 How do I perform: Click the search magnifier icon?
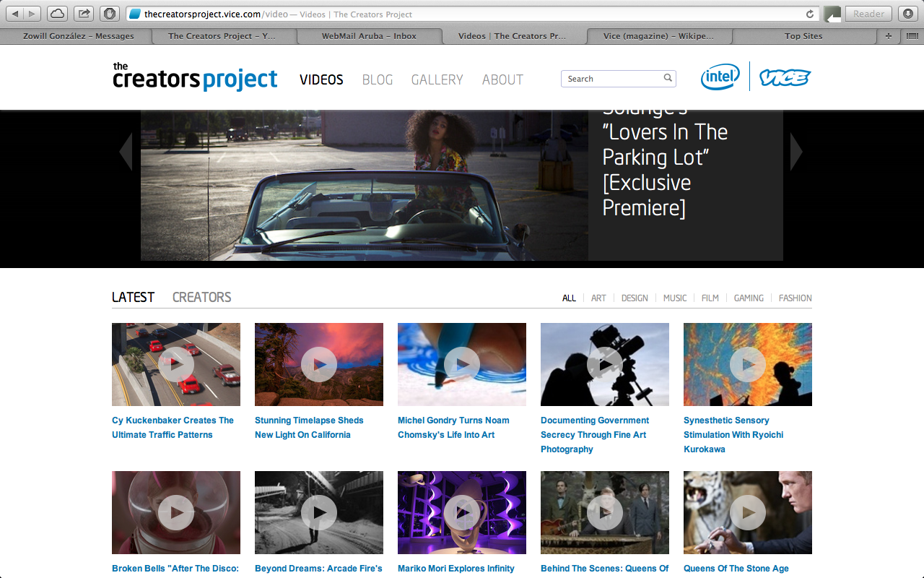pos(668,78)
